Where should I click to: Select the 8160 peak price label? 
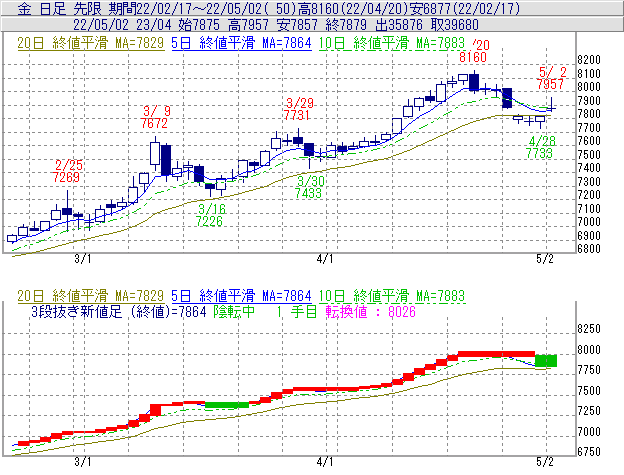(473, 57)
